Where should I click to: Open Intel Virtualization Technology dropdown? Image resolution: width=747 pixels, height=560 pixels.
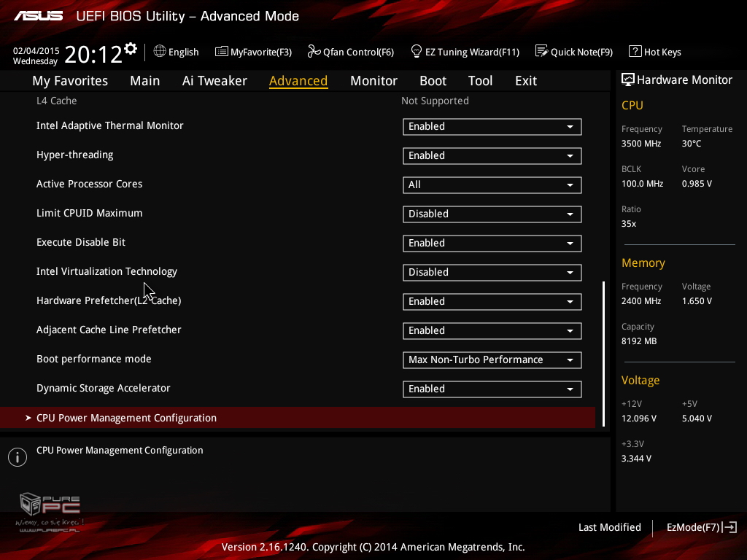492,273
